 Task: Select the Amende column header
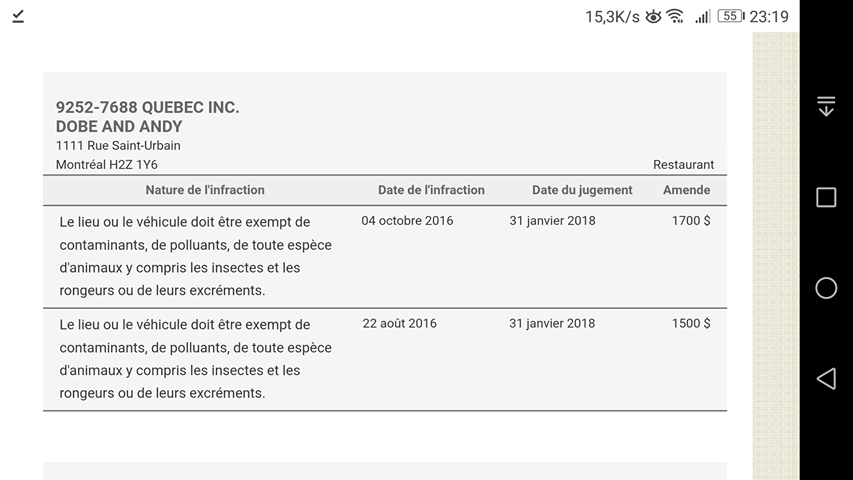tap(687, 190)
